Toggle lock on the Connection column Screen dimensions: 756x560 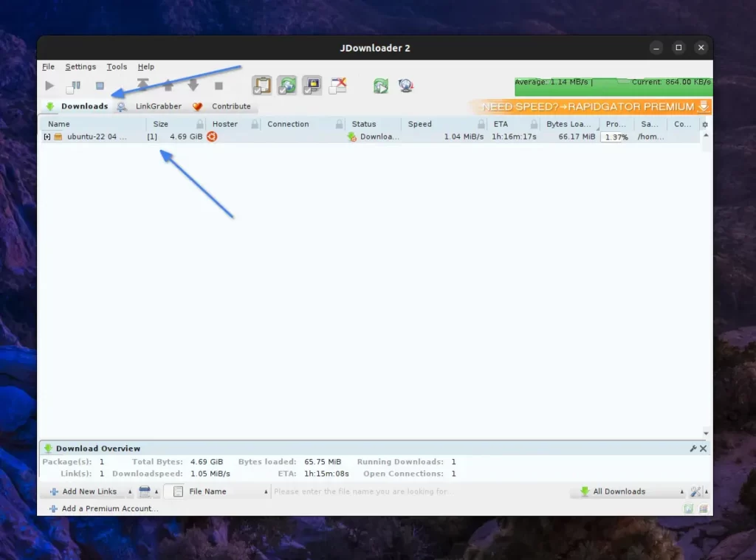pyautogui.click(x=339, y=125)
